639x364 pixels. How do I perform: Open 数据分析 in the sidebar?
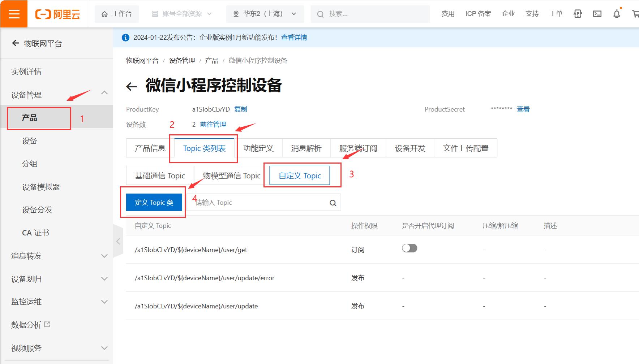[26, 325]
